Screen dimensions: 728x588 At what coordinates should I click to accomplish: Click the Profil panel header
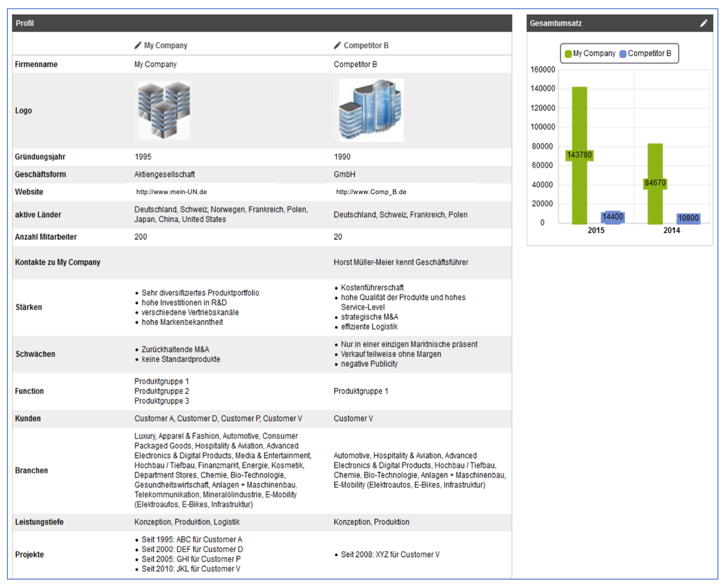point(262,23)
